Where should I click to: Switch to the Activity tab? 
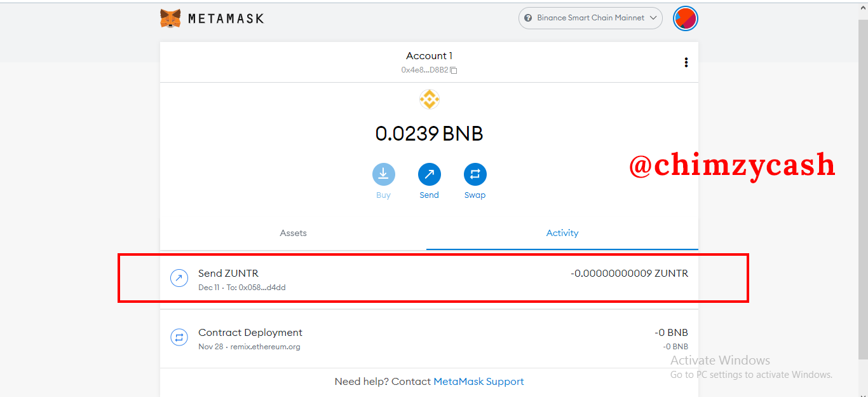pos(562,233)
